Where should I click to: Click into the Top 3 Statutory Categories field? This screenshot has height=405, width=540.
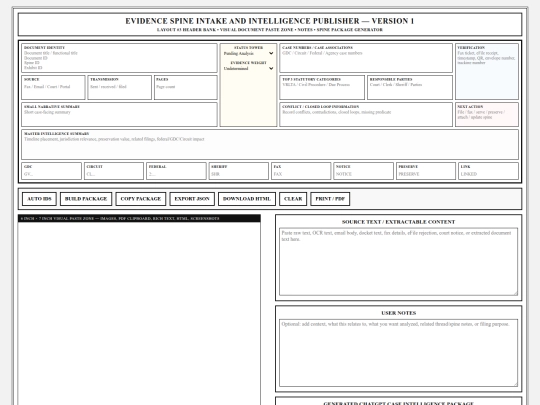pyautogui.click(x=322, y=90)
